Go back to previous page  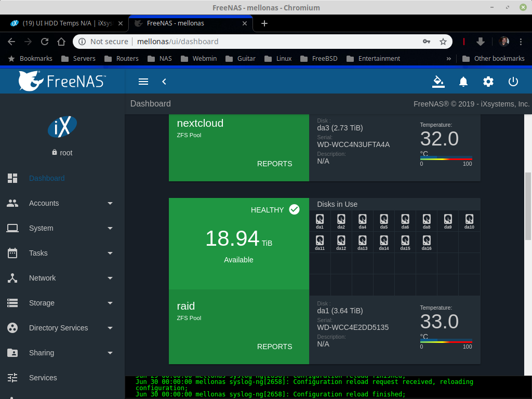[x=11, y=42]
